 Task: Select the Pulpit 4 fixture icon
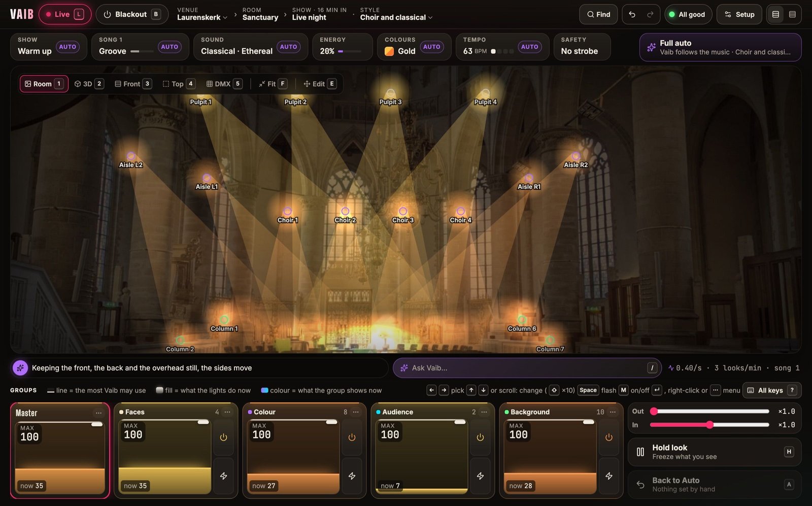485,93
